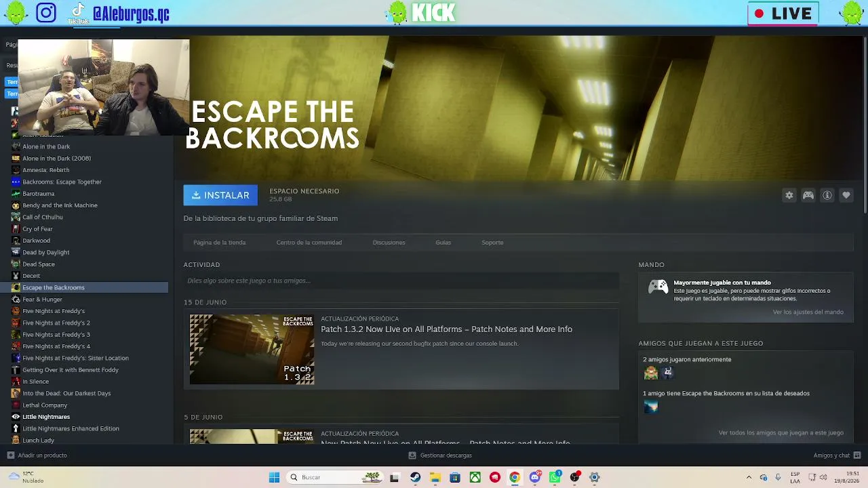Open Página de la tienda tab
The image size is (868, 488).
tap(219, 243)
